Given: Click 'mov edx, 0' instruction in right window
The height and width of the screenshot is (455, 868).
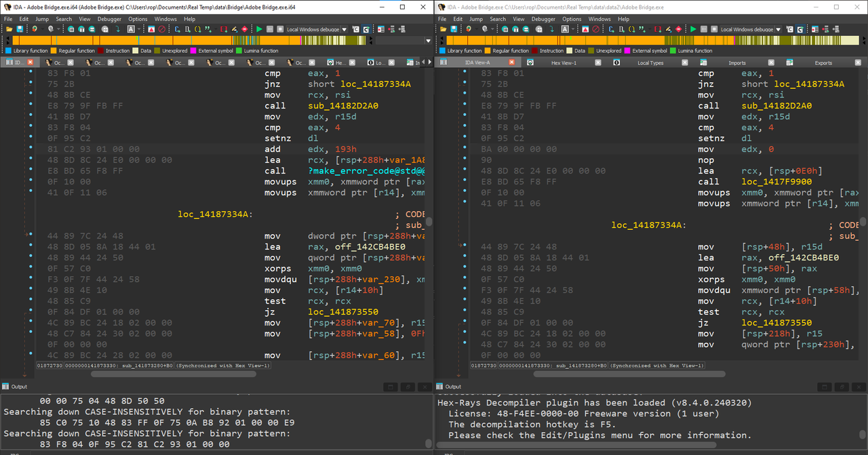Looking at the screenshot, I should [x=734, y=149].
